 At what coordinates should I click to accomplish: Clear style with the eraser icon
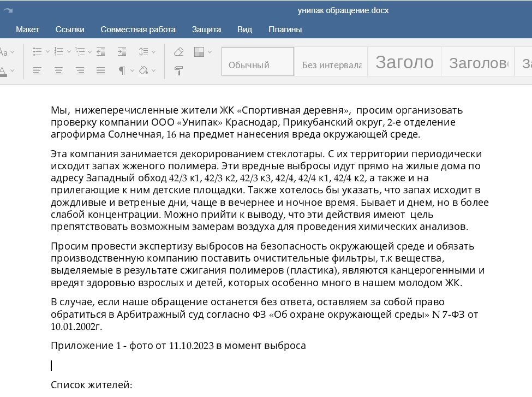click(x=178, y=52)
